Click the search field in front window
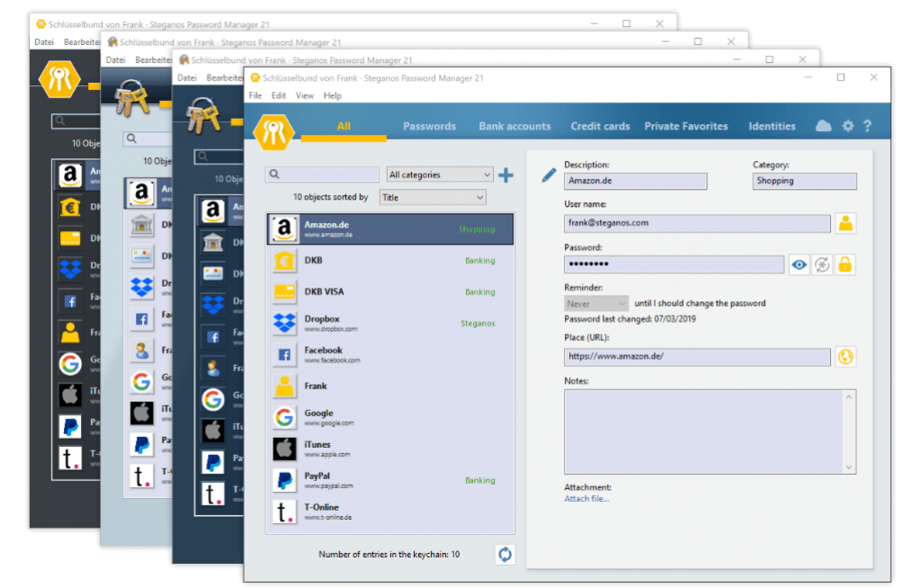This screenshot has height=588, width=921. (322, 174)
